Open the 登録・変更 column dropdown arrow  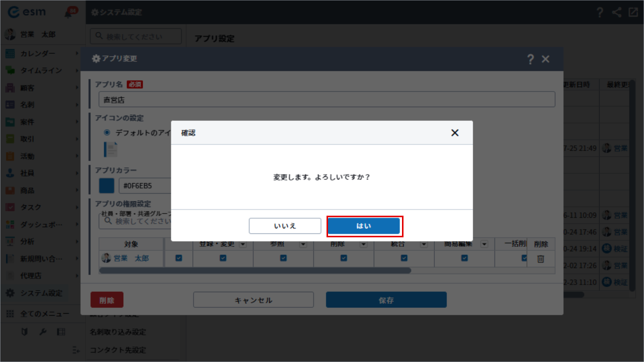click(243, 244)
